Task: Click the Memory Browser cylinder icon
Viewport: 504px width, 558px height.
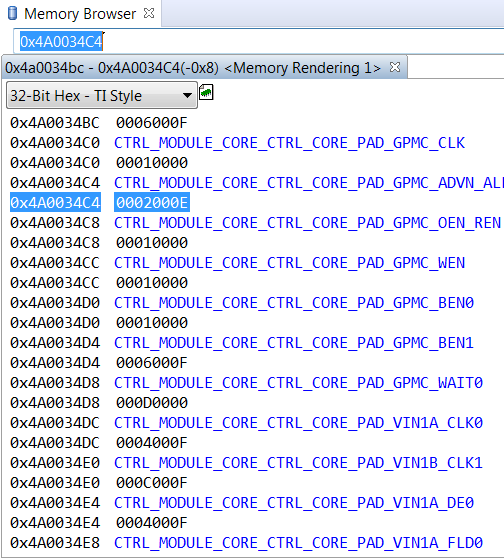Action: (x=12, y=14)
